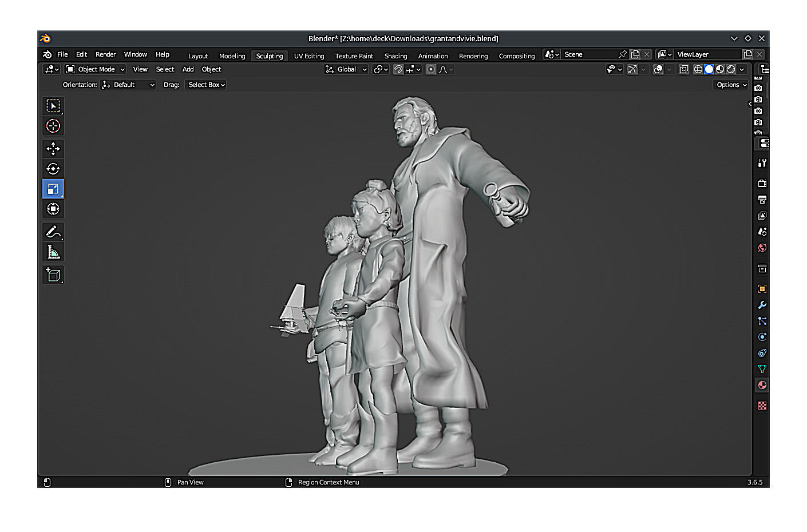Image resolution: width=807 pixels, height=532 pixels.
Task: Activate the Move tool
Action: click(53, 149)
